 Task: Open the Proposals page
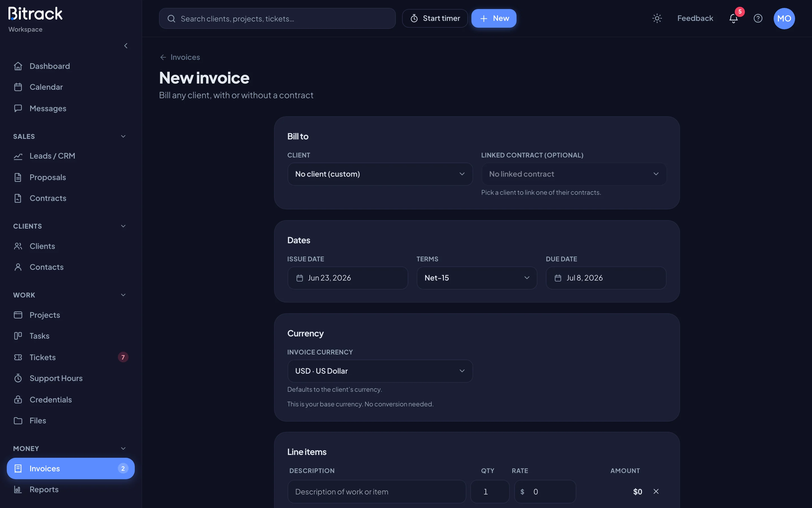pyautogui.click(x=71, y=177)
